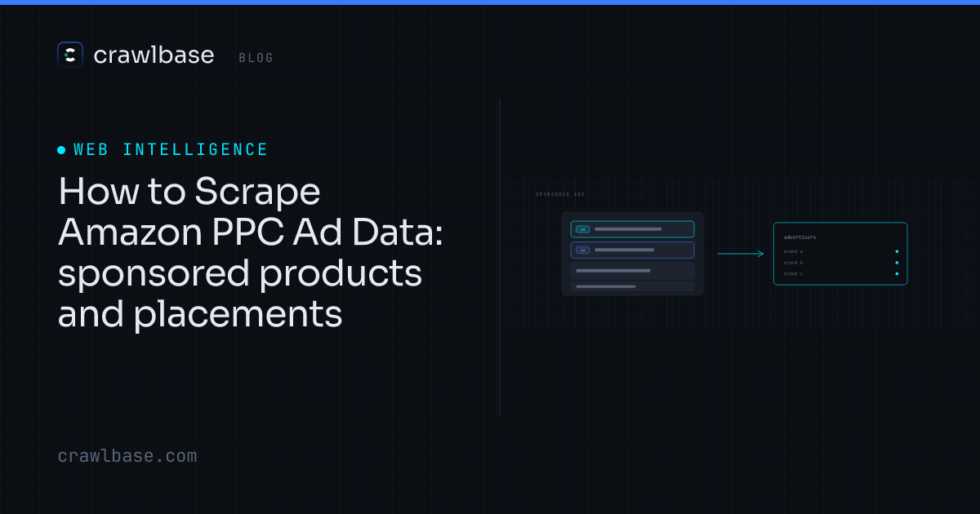This screenshot has height=514, width=980.
Task: Open the crawlbase.com footer link
Action: pos(127,456)
